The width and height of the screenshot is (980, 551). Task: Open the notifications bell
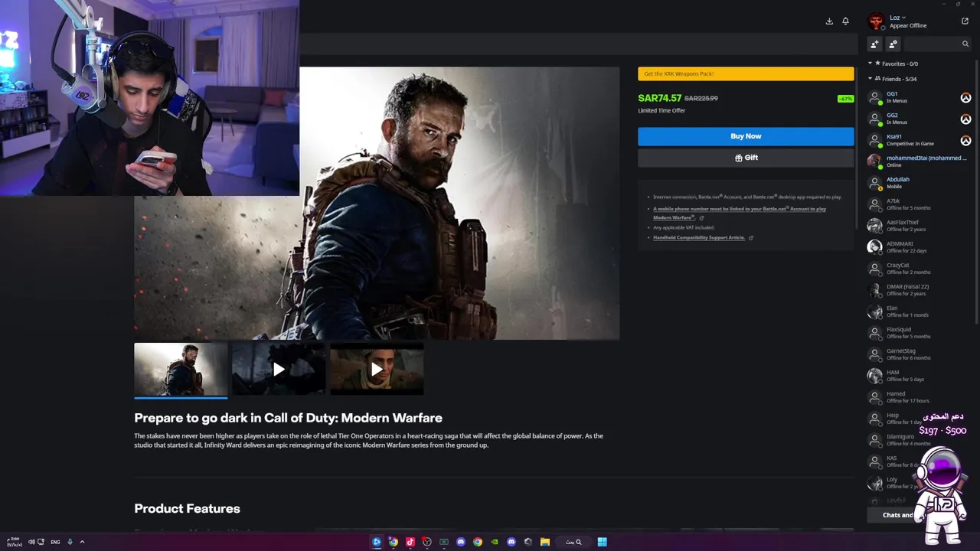click(x=845, y=21)
